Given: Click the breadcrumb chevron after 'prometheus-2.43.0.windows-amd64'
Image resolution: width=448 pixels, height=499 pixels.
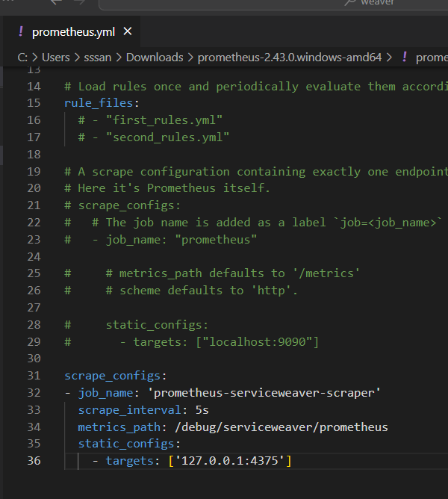Looking at the screenshot, I should coord(389,58).
